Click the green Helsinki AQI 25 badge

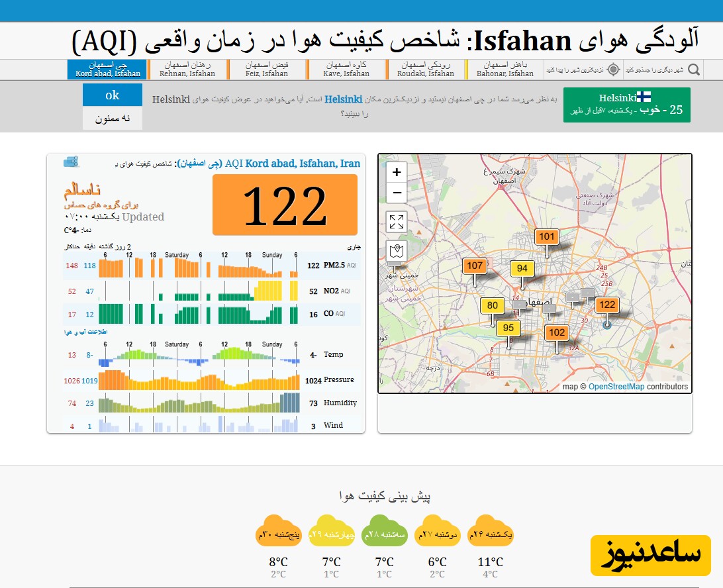click(x=626, y=105)
